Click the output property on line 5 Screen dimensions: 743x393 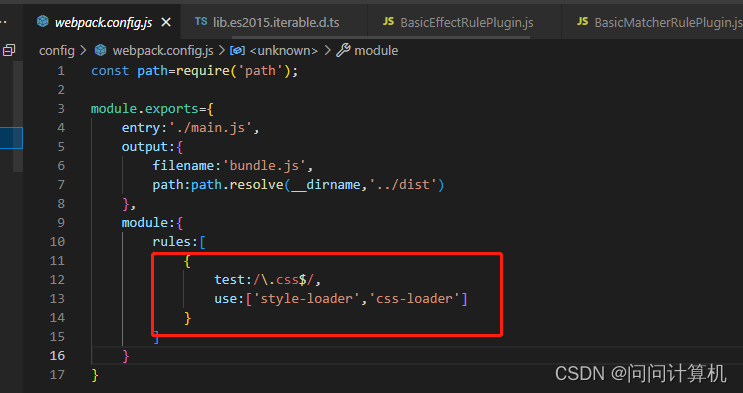[x=145, y=147]
